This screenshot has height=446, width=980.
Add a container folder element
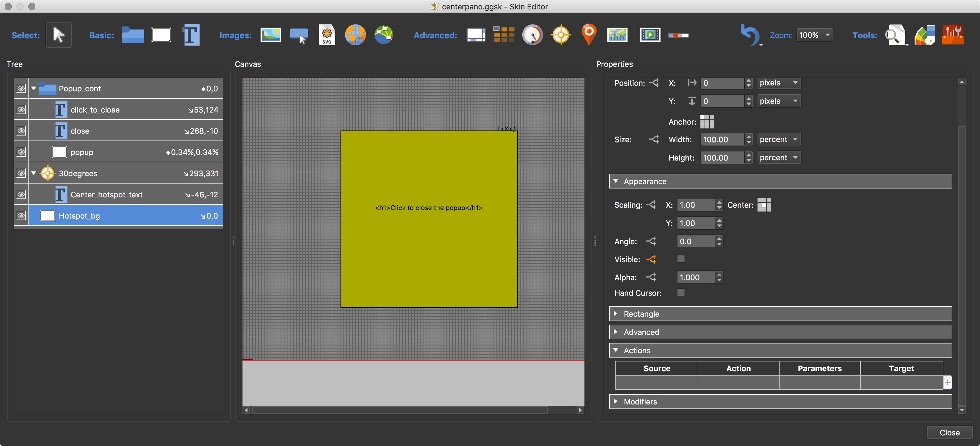133,35
